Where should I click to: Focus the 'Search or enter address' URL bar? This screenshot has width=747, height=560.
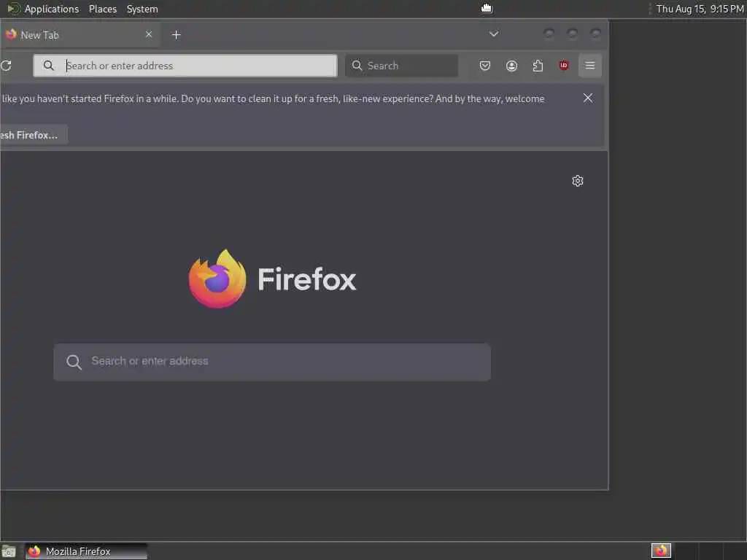(185, 66)
